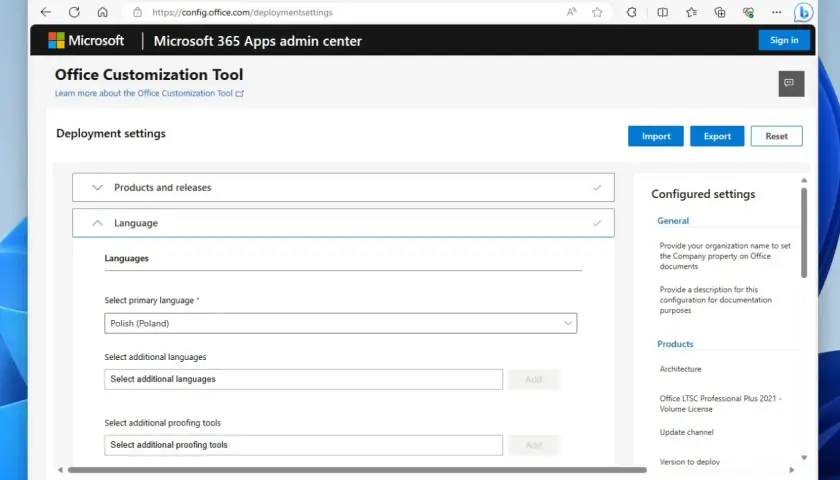Open browser extensions icon

pos(632,12)
